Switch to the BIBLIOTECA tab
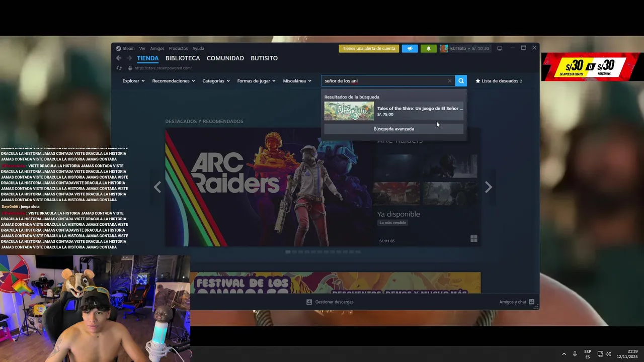644x362 pixels. (183, 58)
